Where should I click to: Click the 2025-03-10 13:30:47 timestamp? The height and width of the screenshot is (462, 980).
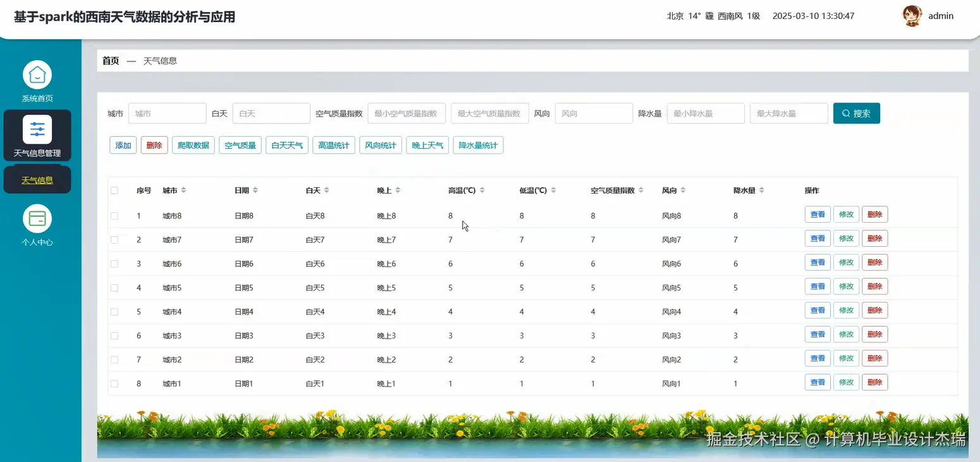(x=813, y=16)
